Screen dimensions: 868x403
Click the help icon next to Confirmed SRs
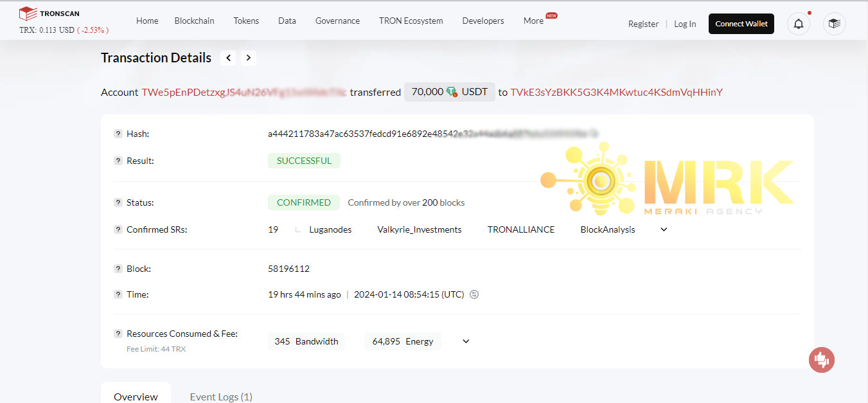click(x=118, y=229)
